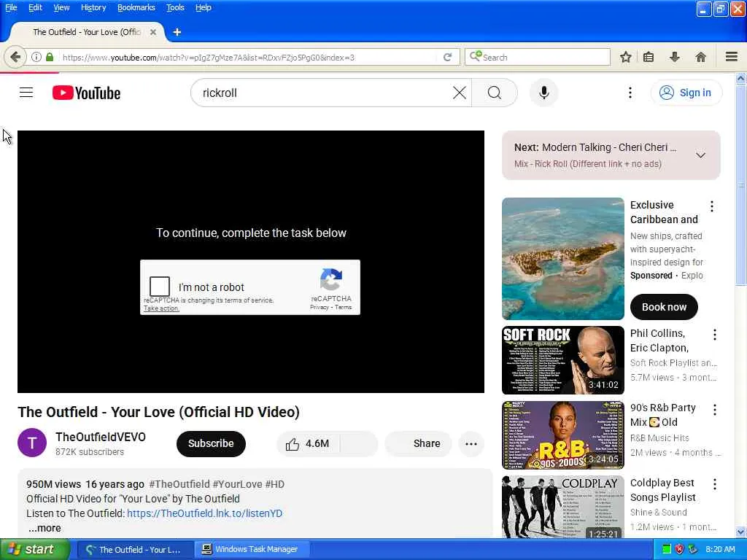
Task: Expand description with ...more
Action: tap(44, 528)
